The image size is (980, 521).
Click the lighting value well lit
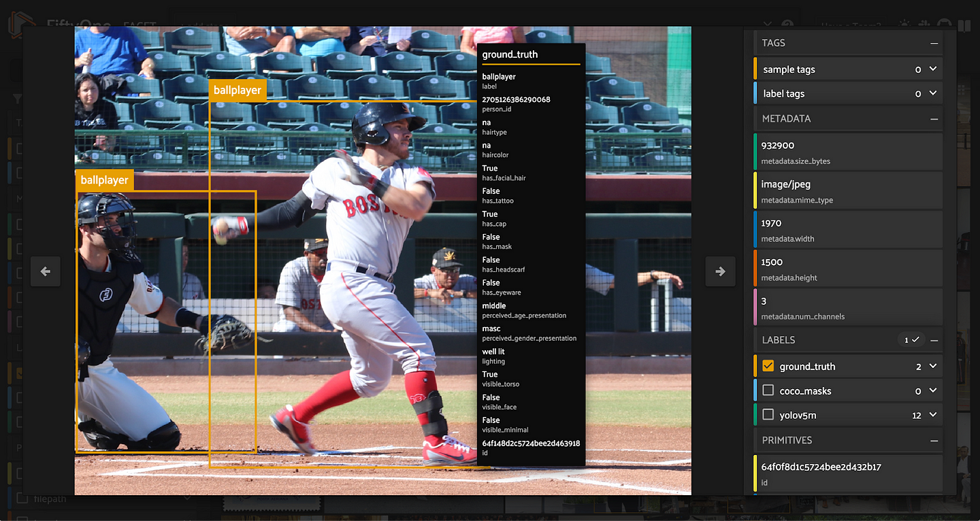493,352
